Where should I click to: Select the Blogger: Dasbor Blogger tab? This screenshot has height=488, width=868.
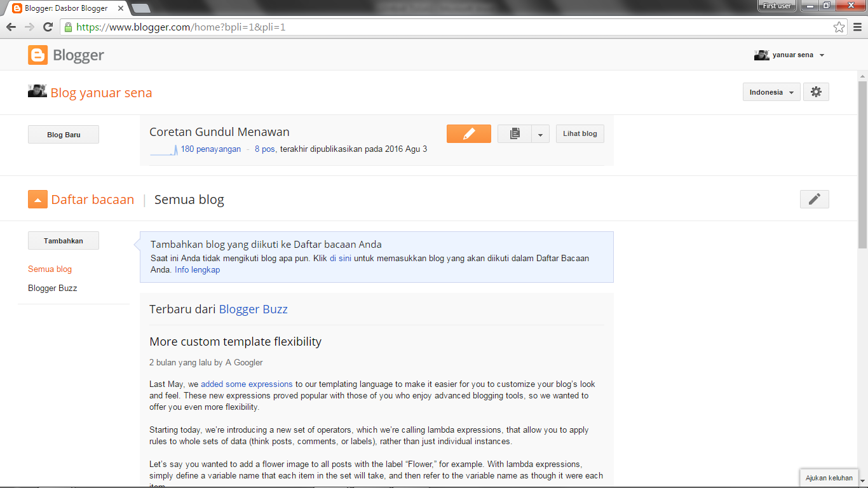pos(67,8)
